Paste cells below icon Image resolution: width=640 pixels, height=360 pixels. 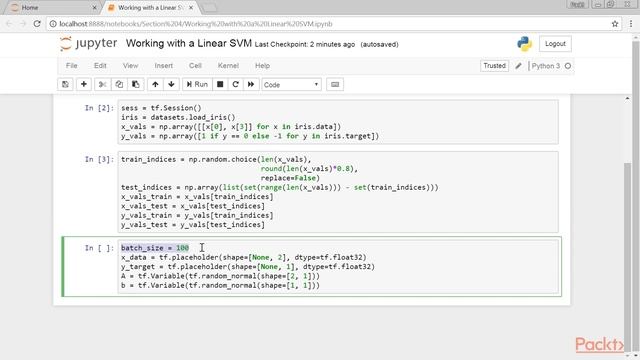(x=136, y=84)
